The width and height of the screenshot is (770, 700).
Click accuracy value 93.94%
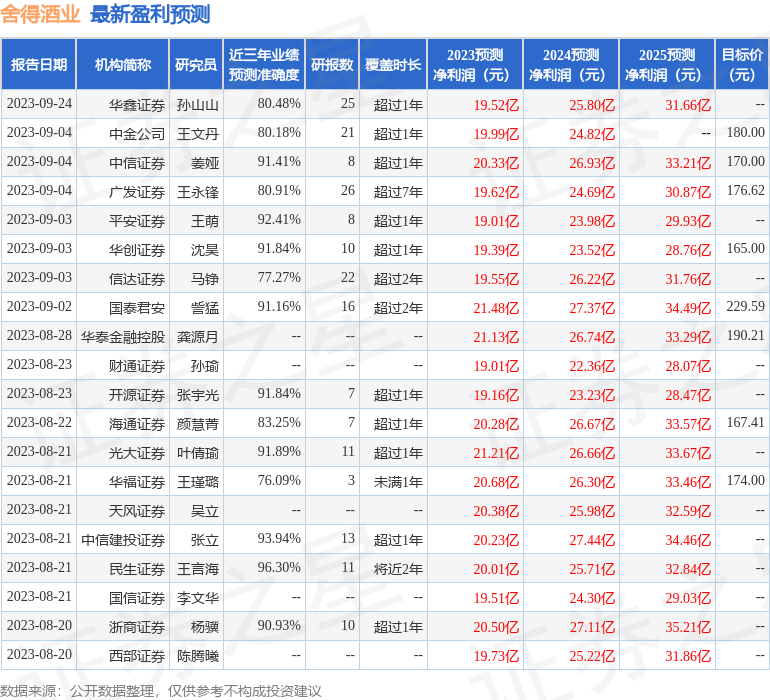[279, 538]
